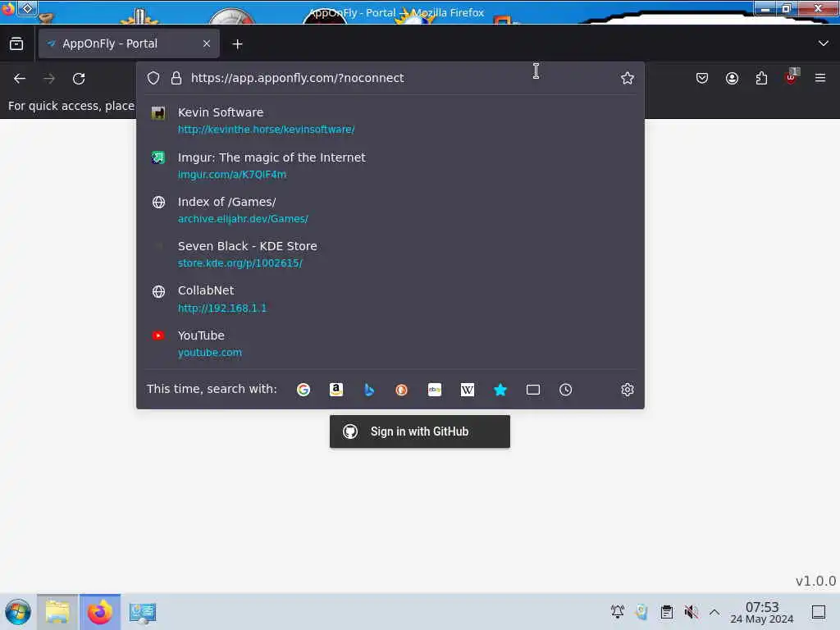The width and height of the screenshot is (840, 630).
Task: Search this time with DuckDuckGo
Action: click(401, 390)
